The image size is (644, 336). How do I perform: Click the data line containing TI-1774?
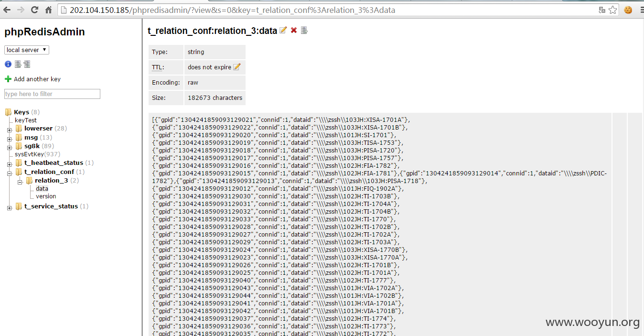(274, 318)
